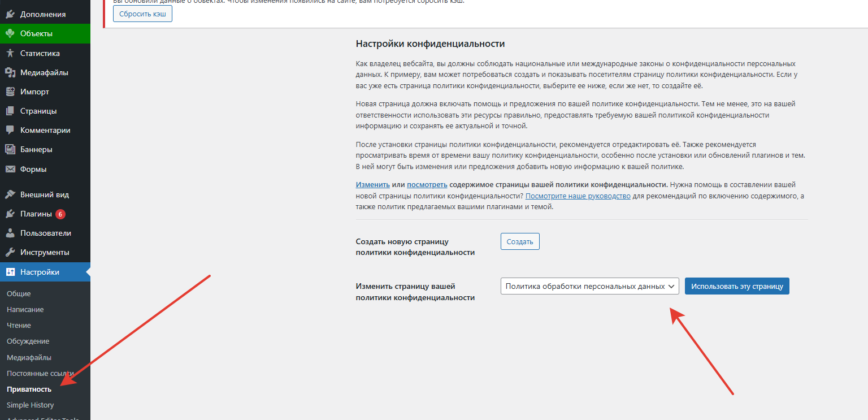Follow the Посмотрите наше руководство link
Viewport: 868px width, 420px height.
(578, 196)
